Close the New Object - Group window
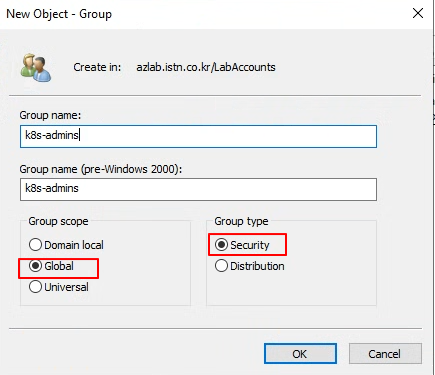The image size is (435, 375). pos(418,14)
